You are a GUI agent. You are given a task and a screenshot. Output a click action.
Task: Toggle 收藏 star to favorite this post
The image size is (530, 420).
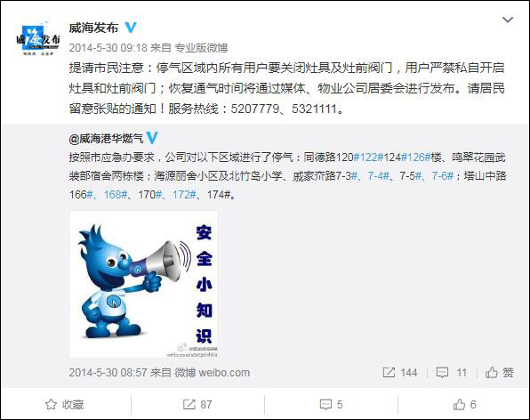point(65,405)
